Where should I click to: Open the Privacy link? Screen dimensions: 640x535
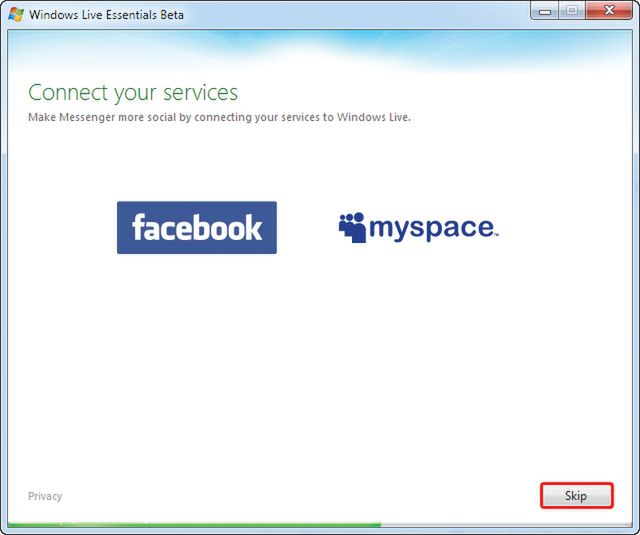click(45, 496)
